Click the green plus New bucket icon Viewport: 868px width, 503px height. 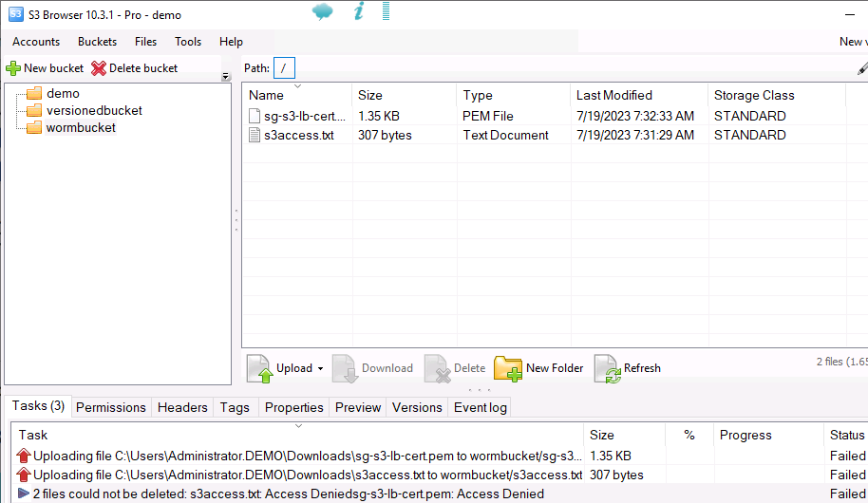[13, 68]
